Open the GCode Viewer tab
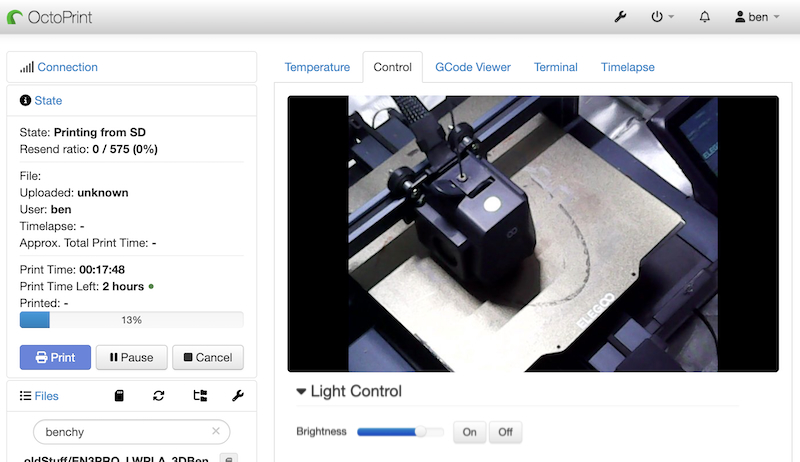 (x=472, y=67)
